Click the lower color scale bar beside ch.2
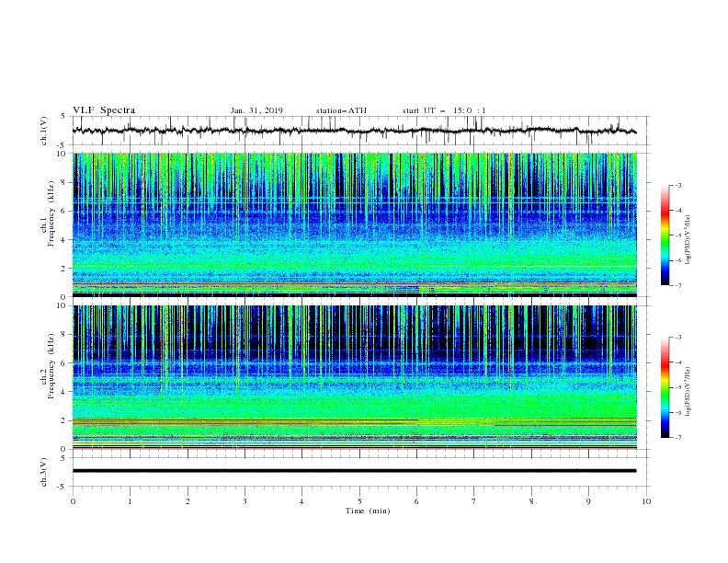This screenshot has width=728, height=563. 665,387
